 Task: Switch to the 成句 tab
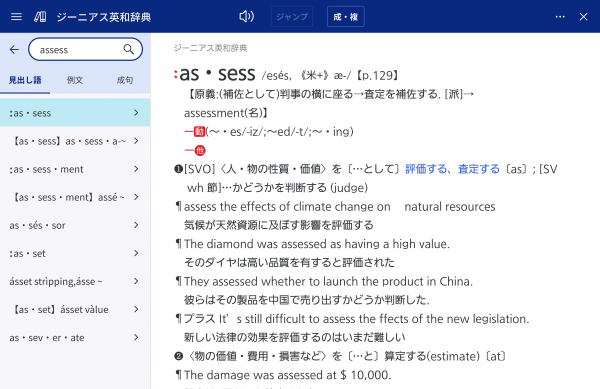[125, 80]
